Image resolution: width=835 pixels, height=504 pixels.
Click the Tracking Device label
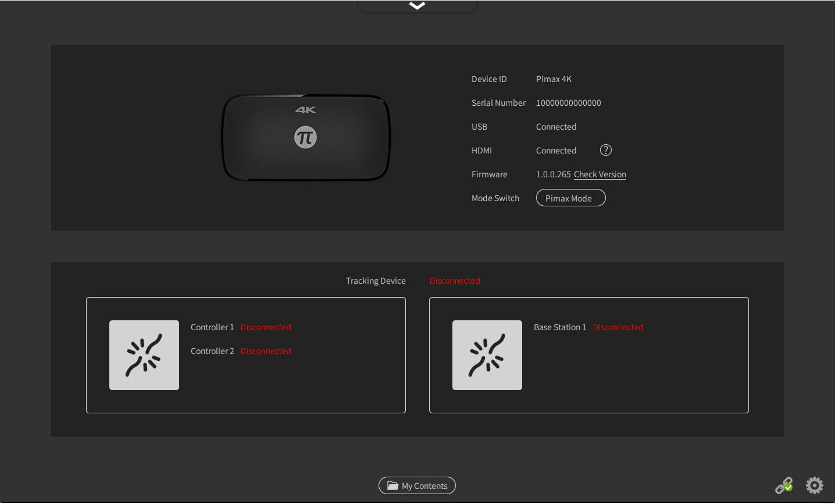click(376, 281)
